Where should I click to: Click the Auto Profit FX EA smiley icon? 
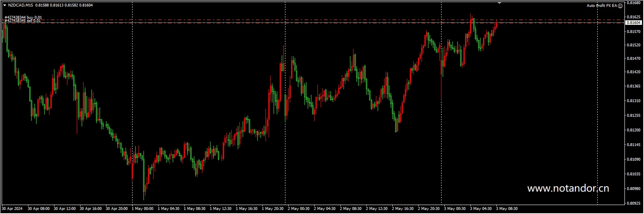pyautogui.click(x=620, y=6)
